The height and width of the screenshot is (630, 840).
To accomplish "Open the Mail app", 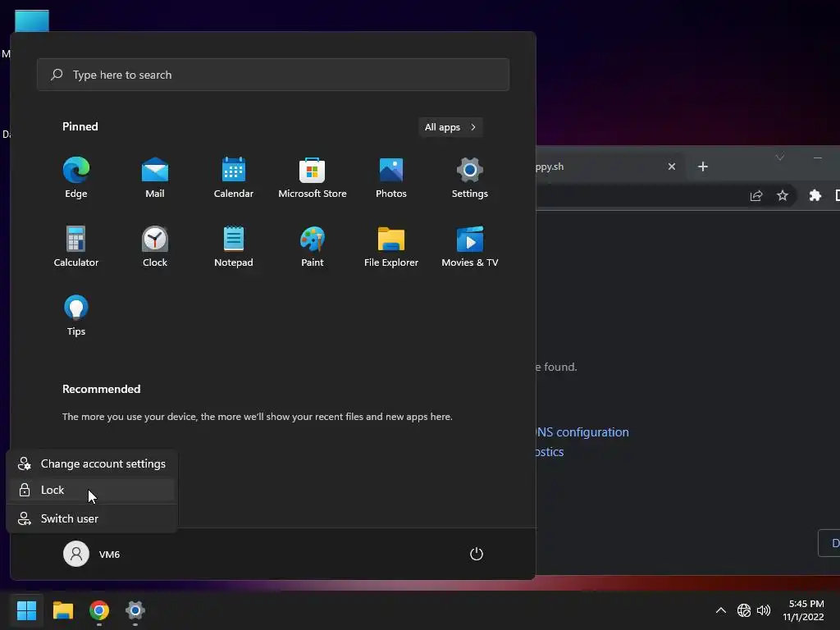I will point(155,178).
